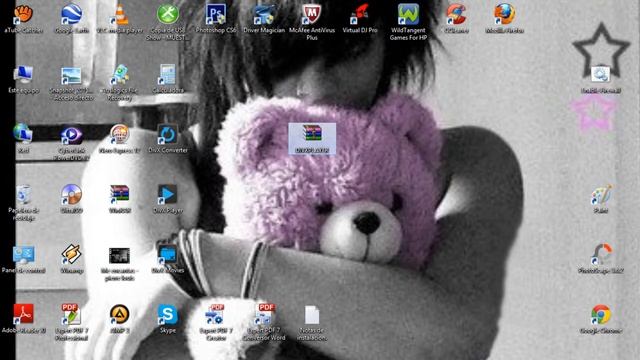Select the Expert PDF 7 Conversor Word shortcut
The image size is (640, 360).
pos(264,315)
